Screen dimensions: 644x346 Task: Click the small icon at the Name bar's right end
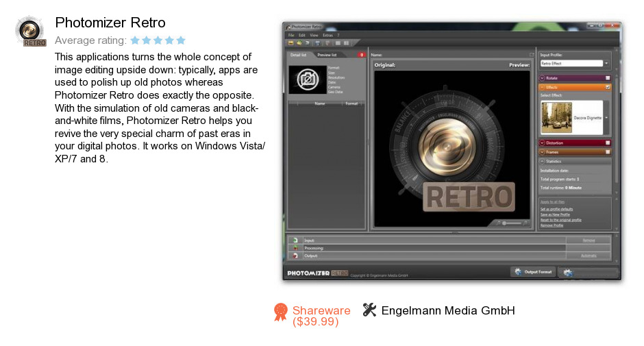[532, 55]
